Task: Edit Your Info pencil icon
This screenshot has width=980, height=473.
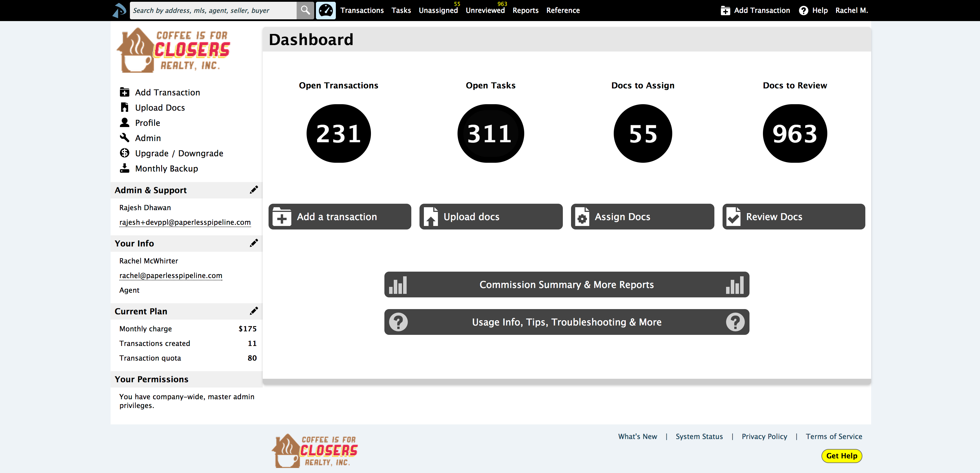Action: point(254,243)
